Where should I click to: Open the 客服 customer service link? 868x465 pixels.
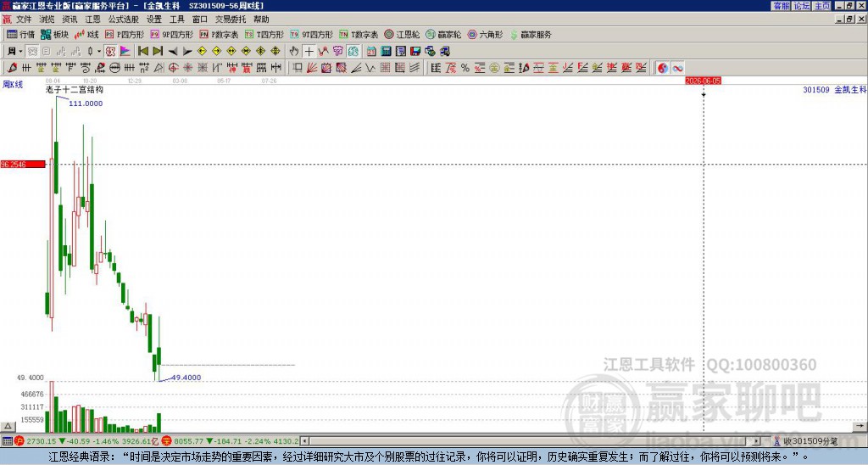tap(782, 6)
